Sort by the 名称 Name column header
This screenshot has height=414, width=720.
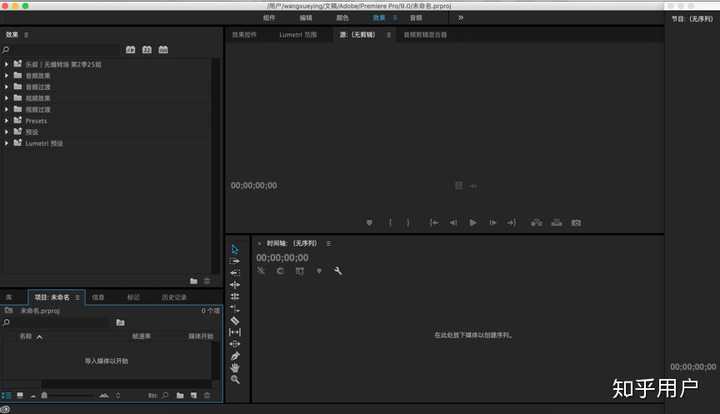coord(26,336)
